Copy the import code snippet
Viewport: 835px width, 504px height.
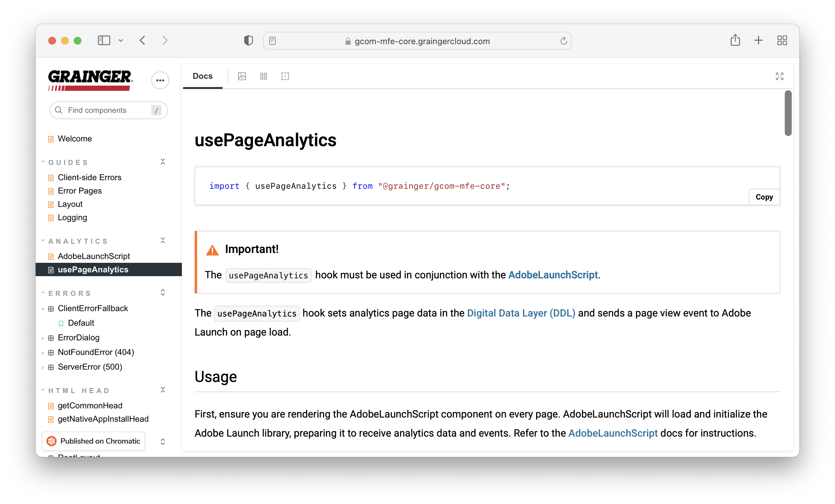tap(764, 197)
